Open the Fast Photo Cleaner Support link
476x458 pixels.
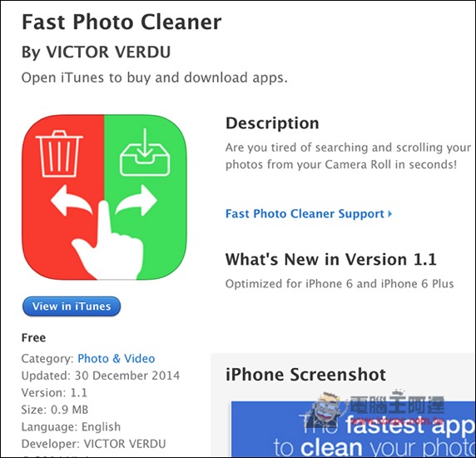coord(305,214)
